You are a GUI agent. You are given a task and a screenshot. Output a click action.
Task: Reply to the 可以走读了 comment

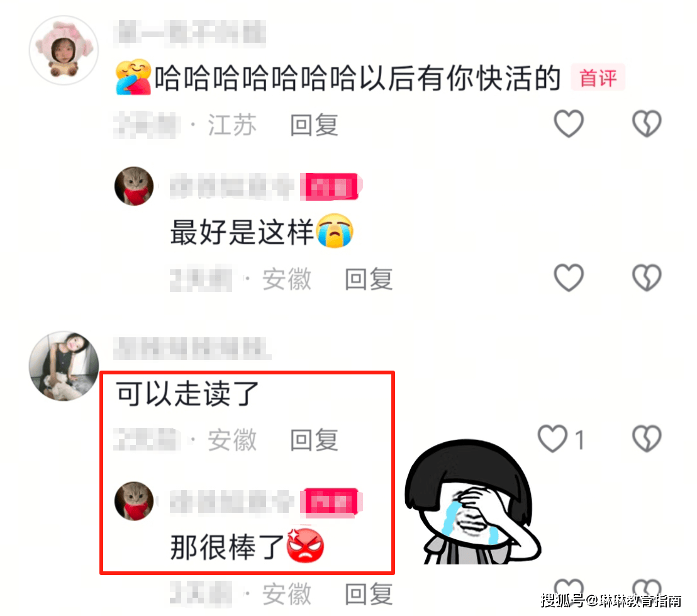[314, 440]
